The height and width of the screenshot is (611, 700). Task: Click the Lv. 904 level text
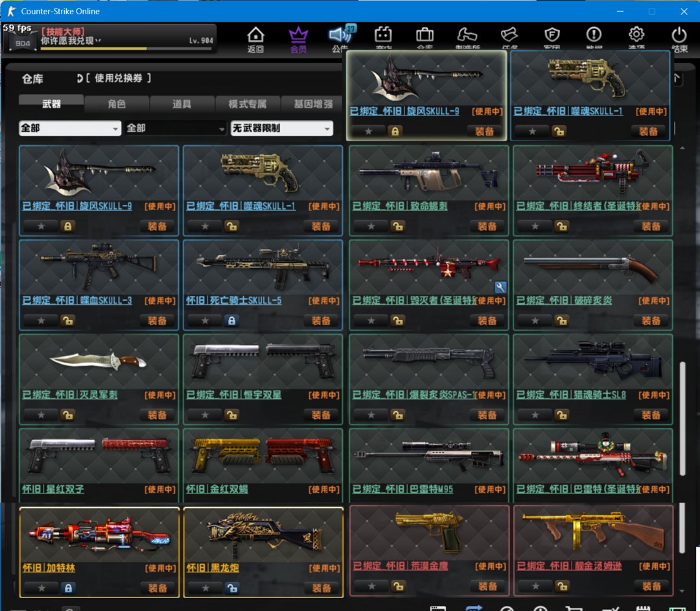tap(202, 41)
